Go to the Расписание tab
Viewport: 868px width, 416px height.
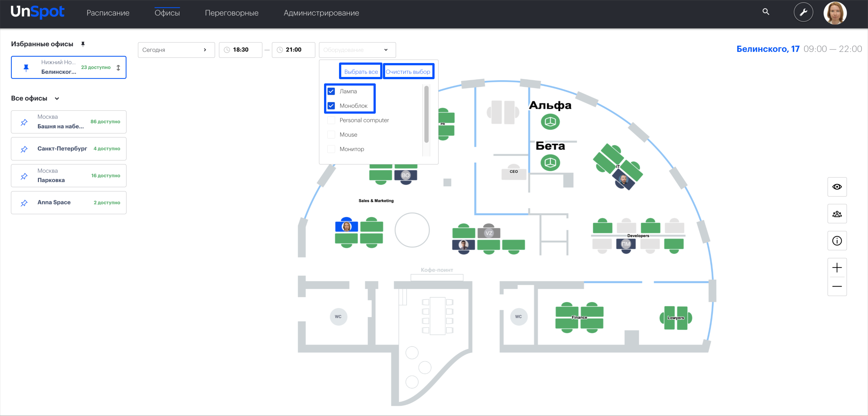[108, 13]
